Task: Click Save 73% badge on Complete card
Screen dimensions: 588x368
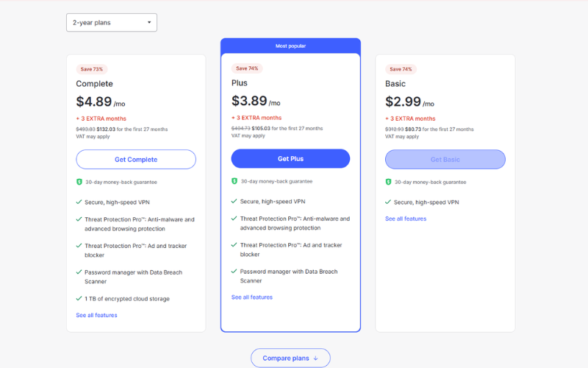Action: point(91,69)
